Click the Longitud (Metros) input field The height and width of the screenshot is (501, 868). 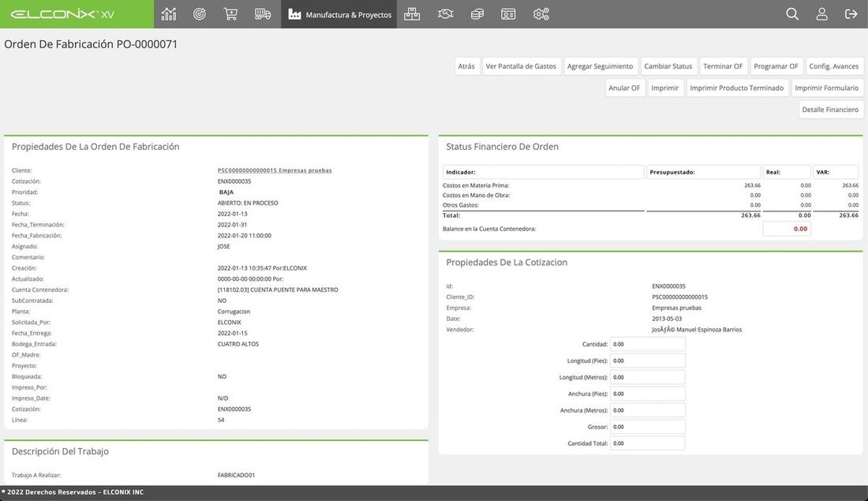coord(647,378)
